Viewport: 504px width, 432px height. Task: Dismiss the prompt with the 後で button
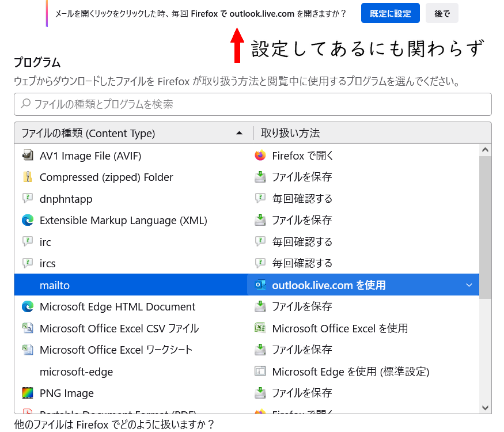coord(442,13)
